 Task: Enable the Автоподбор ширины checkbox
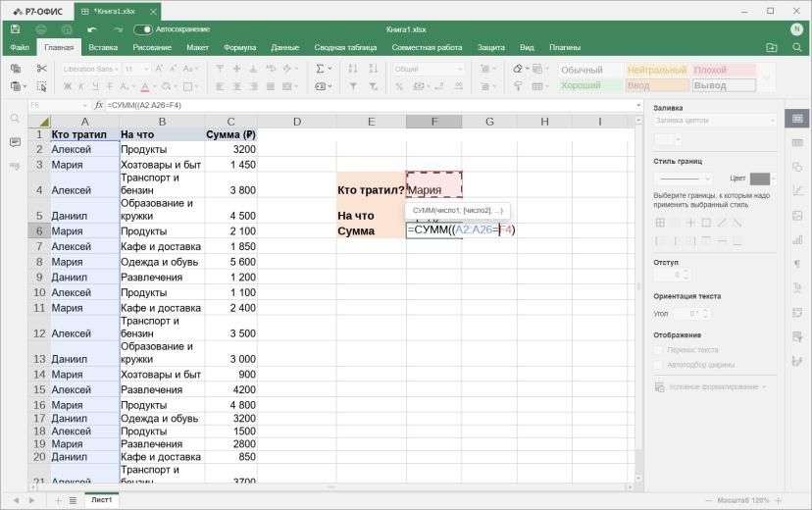(658, 365)
